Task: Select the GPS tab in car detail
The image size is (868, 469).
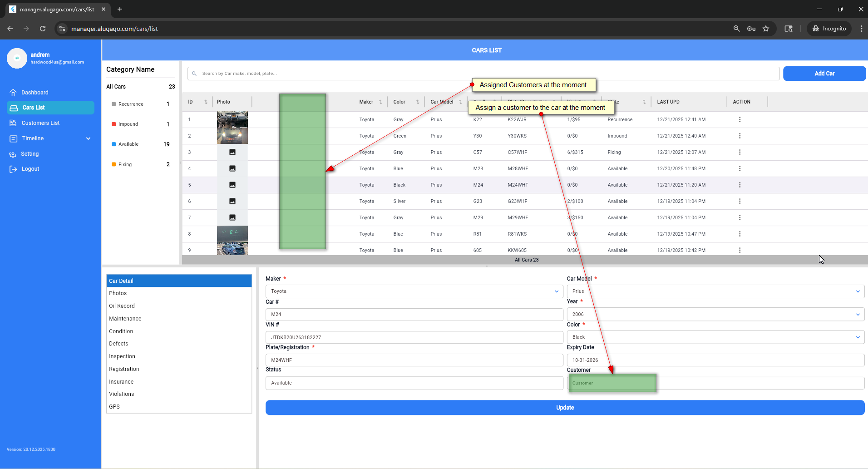Action: point(114,407)
